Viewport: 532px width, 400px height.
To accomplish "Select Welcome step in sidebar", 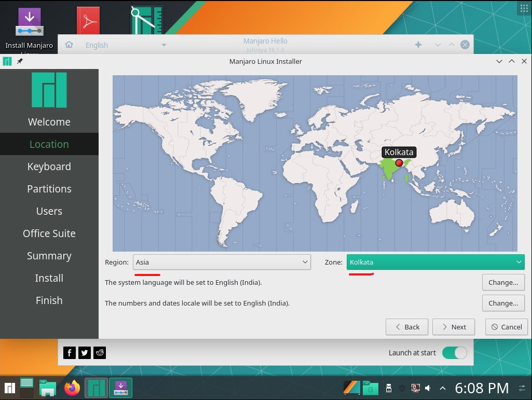I will pos(49,122).
